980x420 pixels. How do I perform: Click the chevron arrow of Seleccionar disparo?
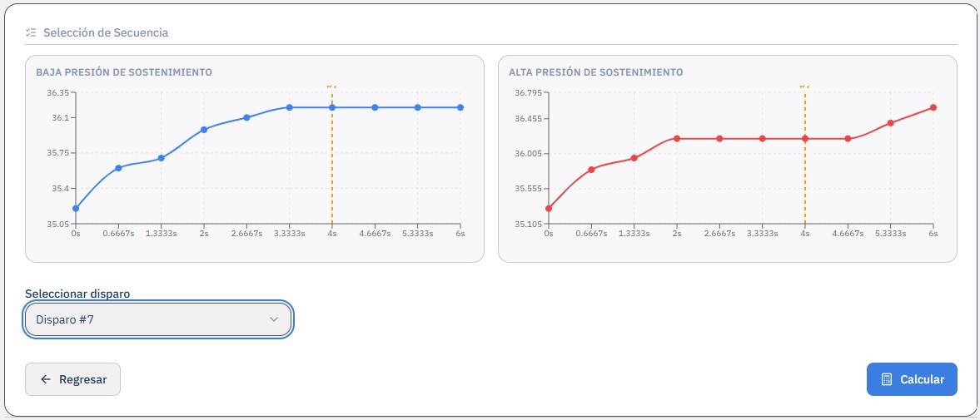(273, 319)
